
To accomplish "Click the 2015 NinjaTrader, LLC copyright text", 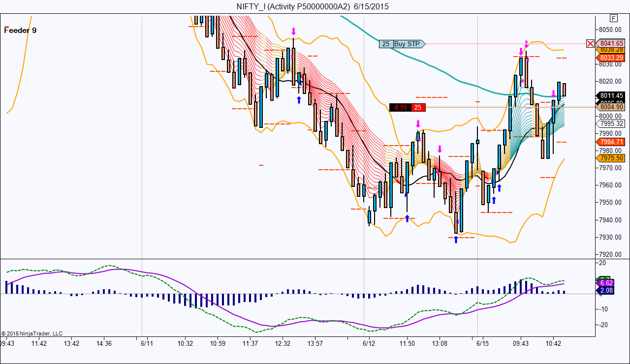I will click(x=31, y=334).
